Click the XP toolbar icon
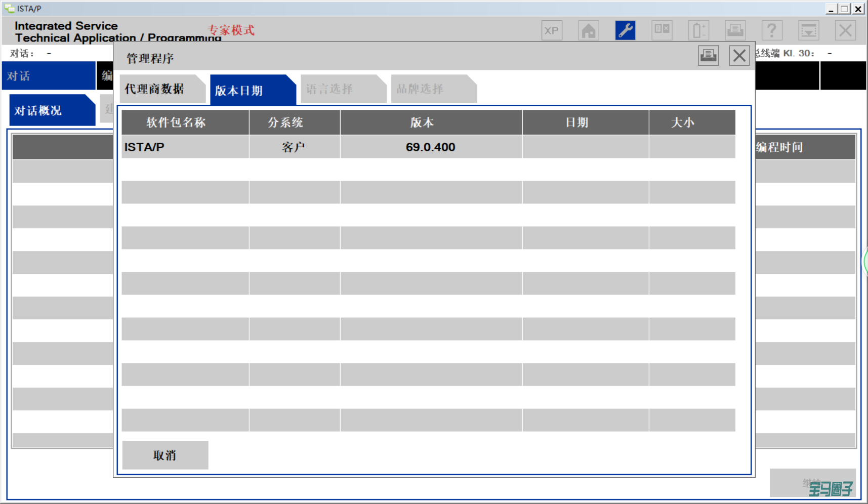Viewport: 868px width, 504px height. 551,31
